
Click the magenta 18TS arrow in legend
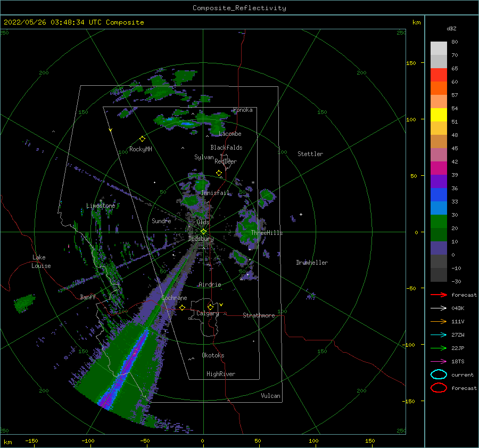click(x=439, y=362)
